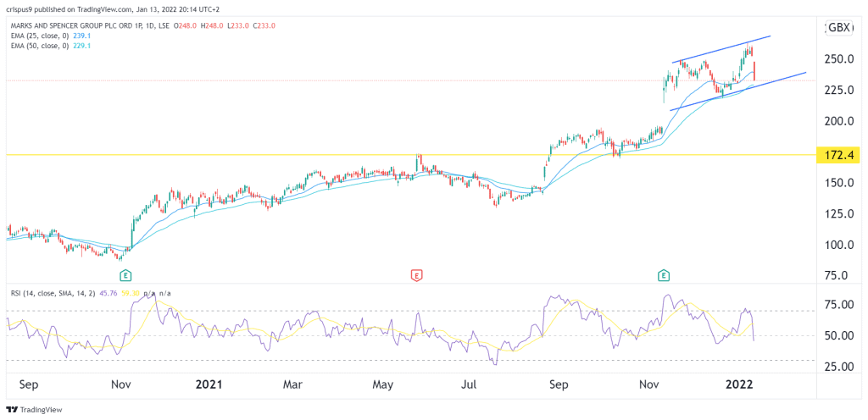The image size is (868, 420).
Task: Click the 250.0 price axis label
Action: [837, 59]
